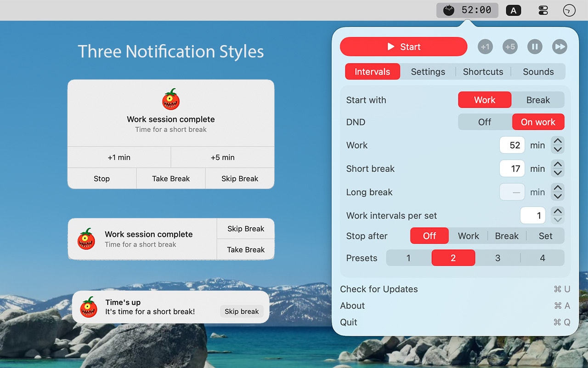Set Stop after to Set
The height and width of the screenshot is (368, 588).
[x=545, y=236]
